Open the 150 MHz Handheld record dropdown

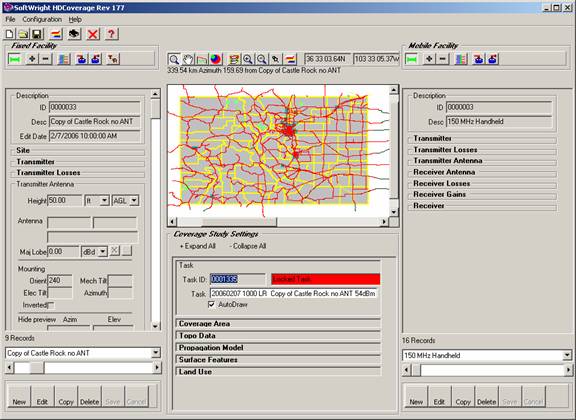tap(567, 355)
